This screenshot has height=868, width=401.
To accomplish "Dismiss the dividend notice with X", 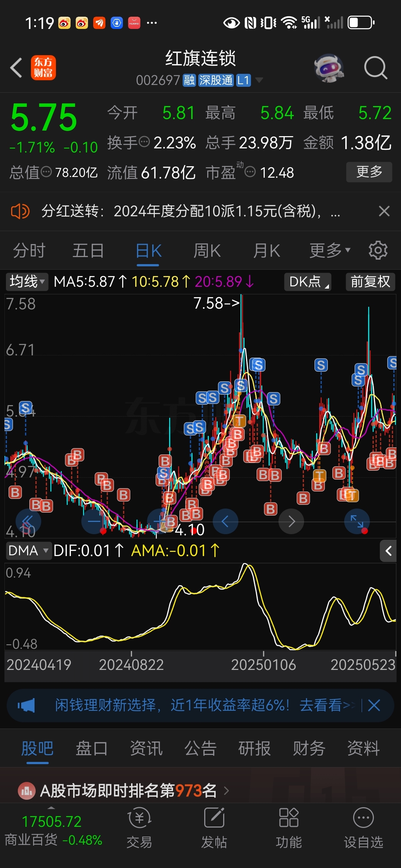I will click(x=384, y=211).
